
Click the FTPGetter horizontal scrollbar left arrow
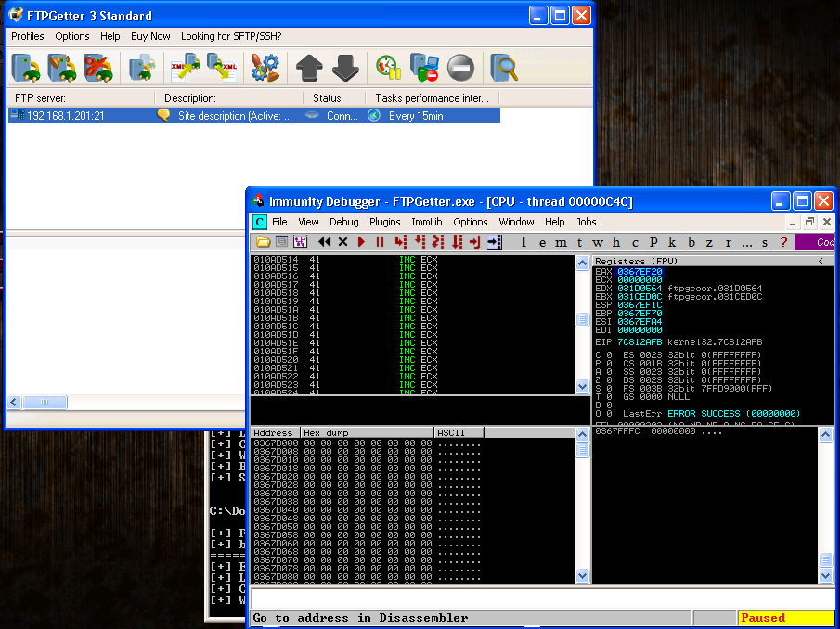[15, 402]
